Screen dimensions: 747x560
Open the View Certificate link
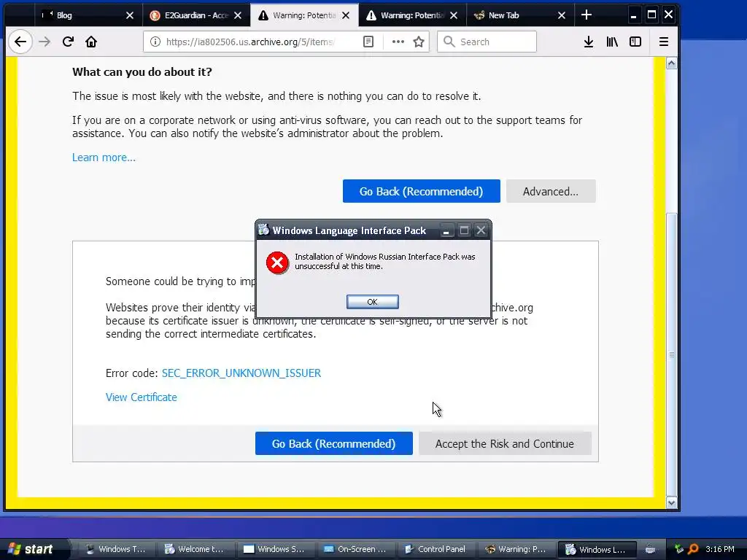coord(141,397)
